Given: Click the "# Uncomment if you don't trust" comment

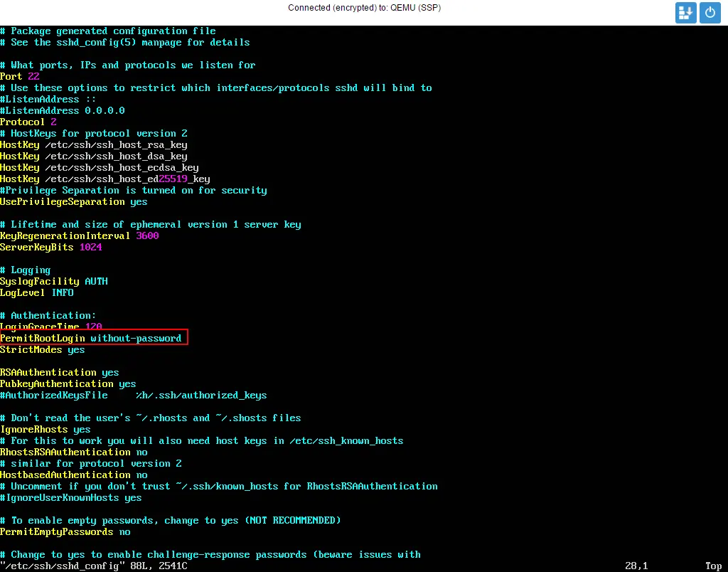Looking at the screenshot, I should [x=219, y=486].
